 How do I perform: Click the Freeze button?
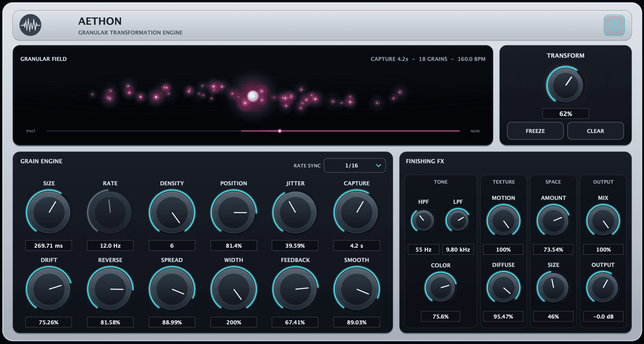535,131
